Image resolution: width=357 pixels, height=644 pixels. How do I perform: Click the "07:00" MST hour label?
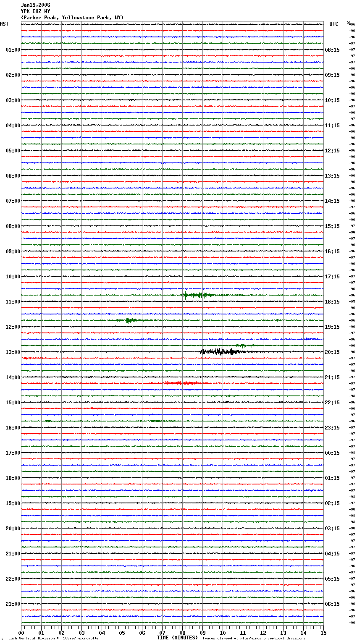pyautogui.click(x=13, y=201)
